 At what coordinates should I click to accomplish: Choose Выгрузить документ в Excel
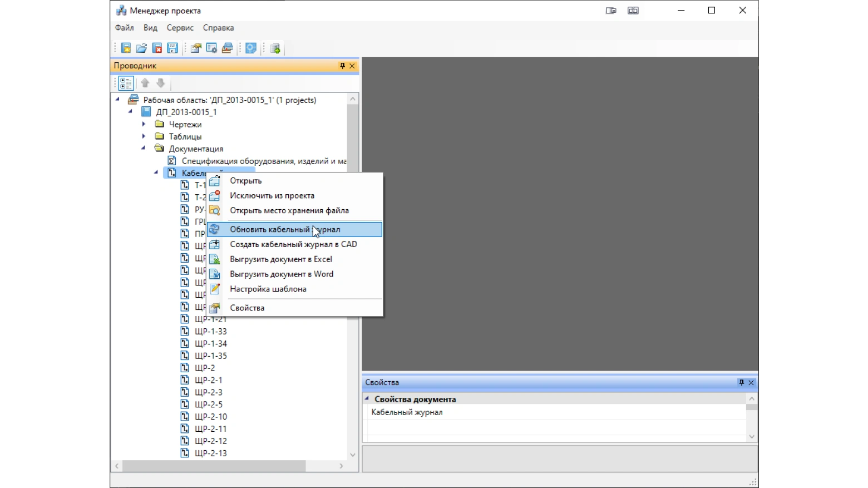pos(295,259)
